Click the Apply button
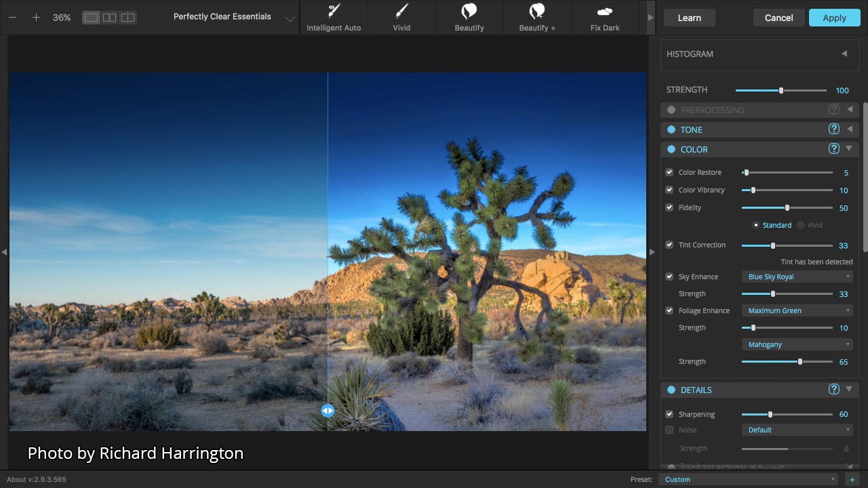 pos(834,18)
